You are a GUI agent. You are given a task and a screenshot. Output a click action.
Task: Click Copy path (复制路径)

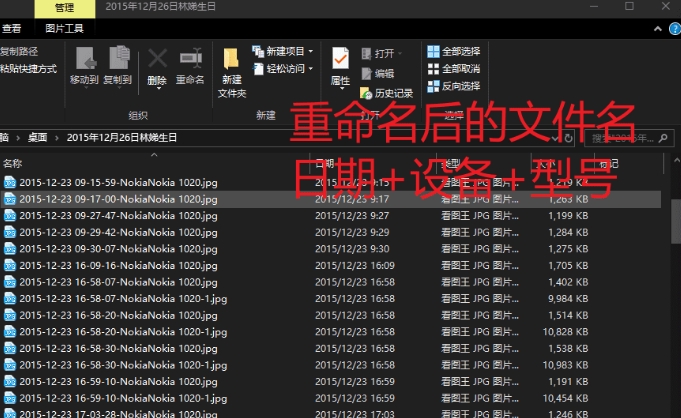coord(20,51)
